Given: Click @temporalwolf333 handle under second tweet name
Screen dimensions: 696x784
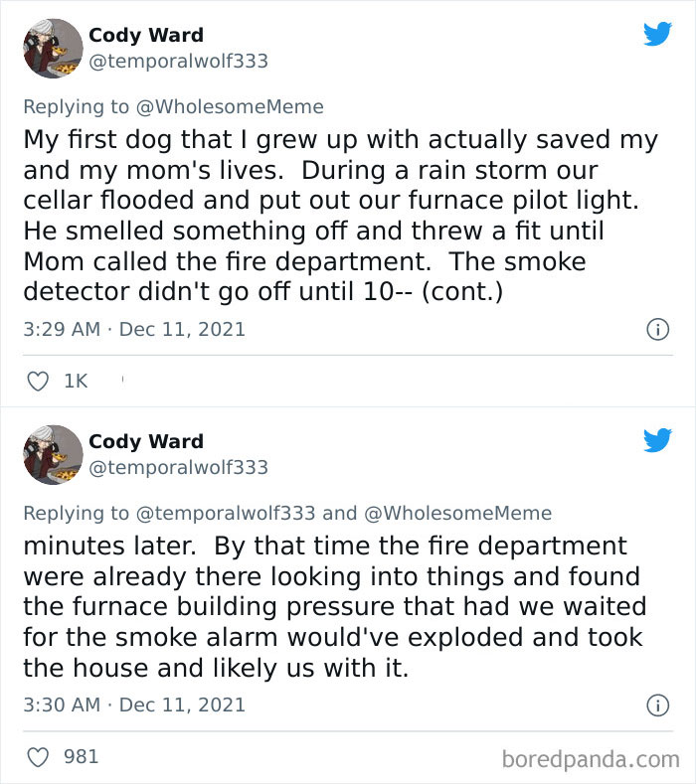Looking at the screenshot, I should [178, 467].
